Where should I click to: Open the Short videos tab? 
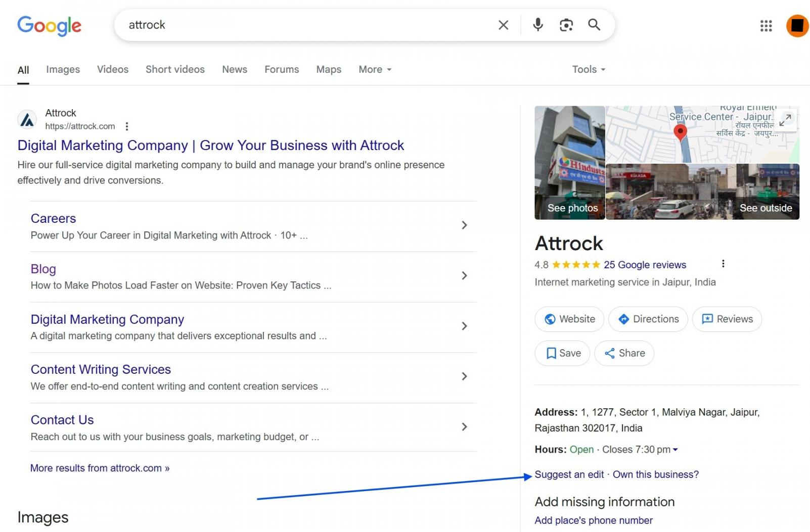coord(175,69)
